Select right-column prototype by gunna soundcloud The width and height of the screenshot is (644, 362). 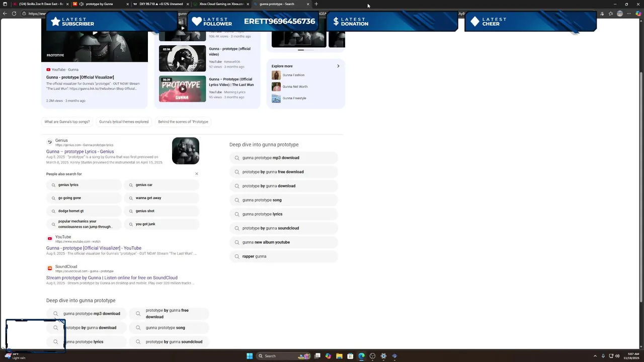click(x=284, y=228)
